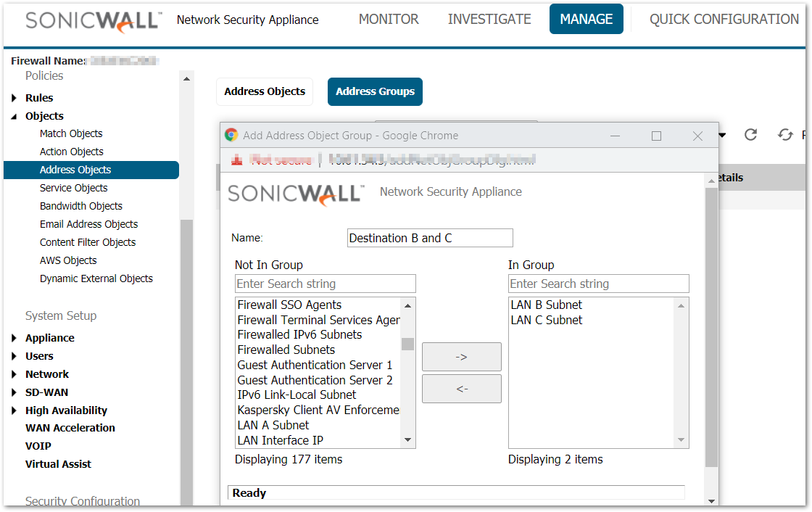Open the dropdown arrow beside refresh icon
This screenshot has width=812, height=512.
(x=722, y=136)
